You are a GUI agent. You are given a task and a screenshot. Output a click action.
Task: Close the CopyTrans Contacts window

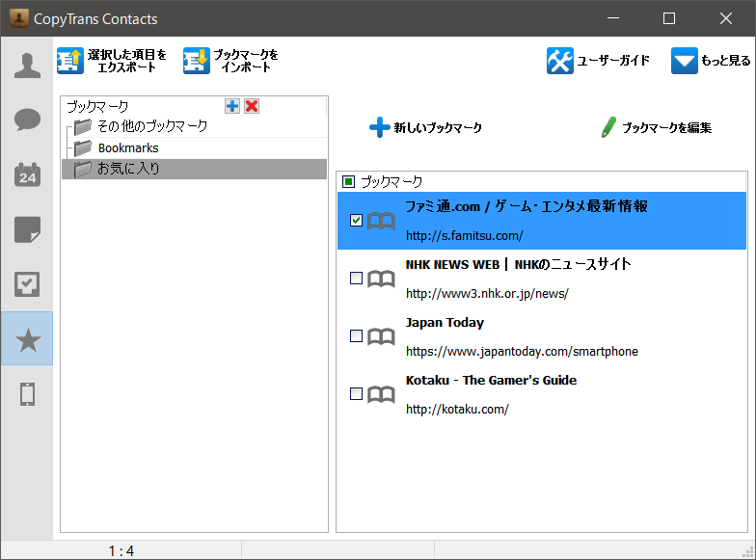tap(725, 18)
